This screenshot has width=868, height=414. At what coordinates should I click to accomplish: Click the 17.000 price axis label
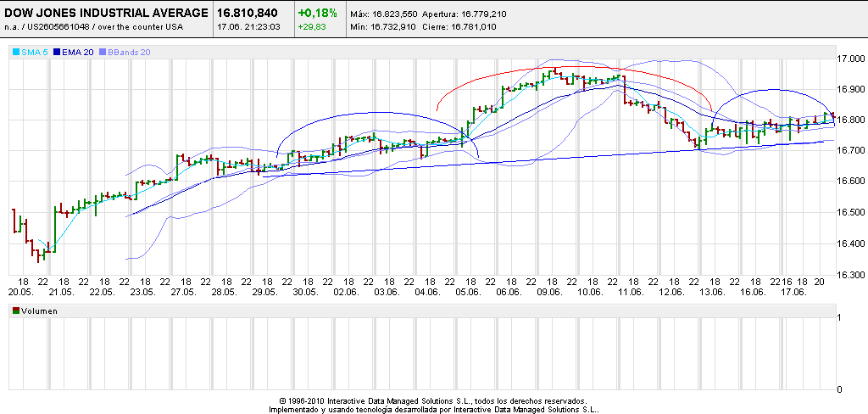click(851, 59)
